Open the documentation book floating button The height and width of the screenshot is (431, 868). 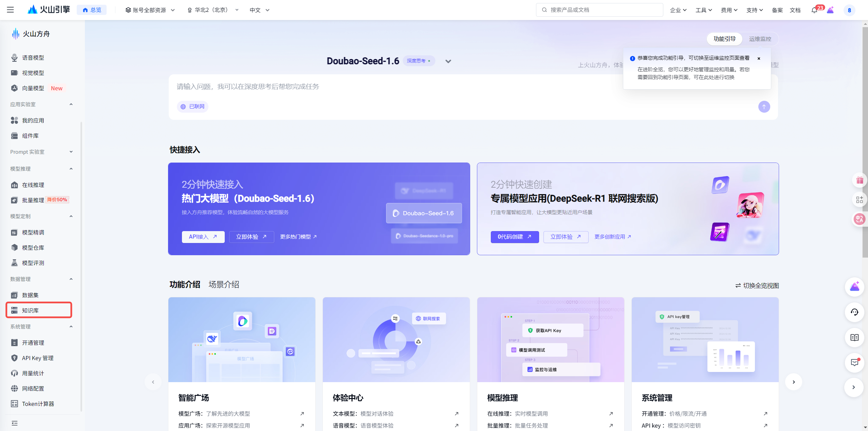click(x=854, y=337)
